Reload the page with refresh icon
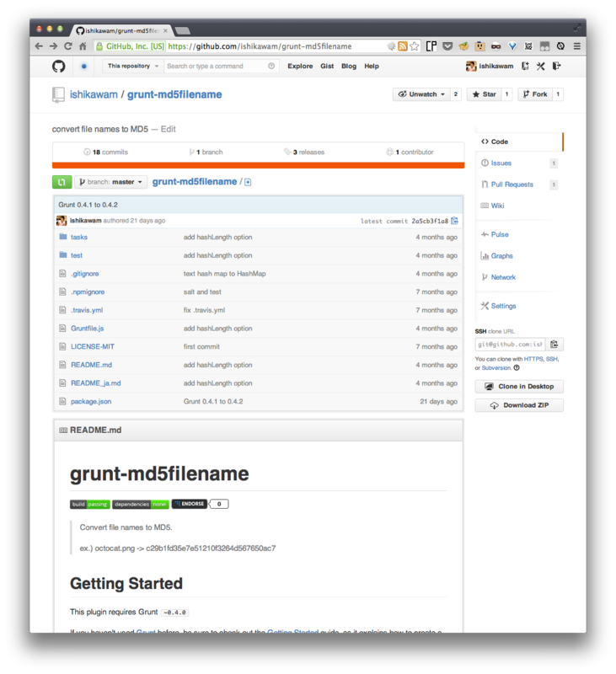This screenshot has width=616, height=674. pyautogui.click(x=68, y=46)
